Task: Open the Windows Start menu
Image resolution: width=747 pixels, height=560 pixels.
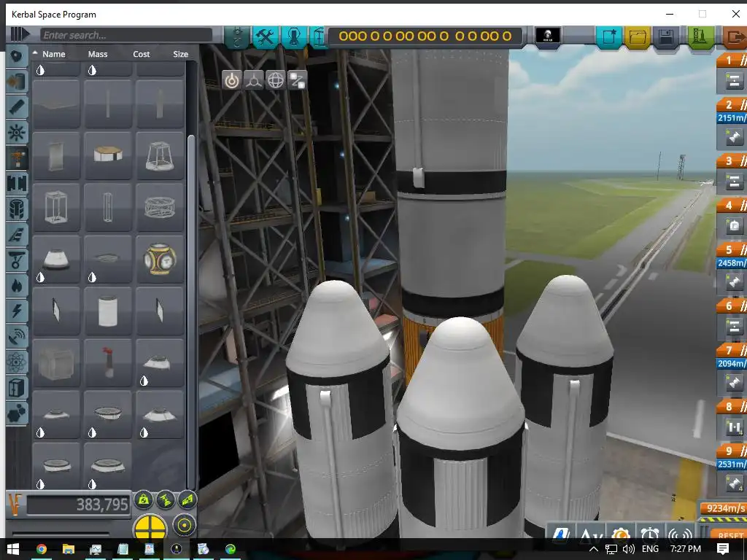Action: [13, 549]
